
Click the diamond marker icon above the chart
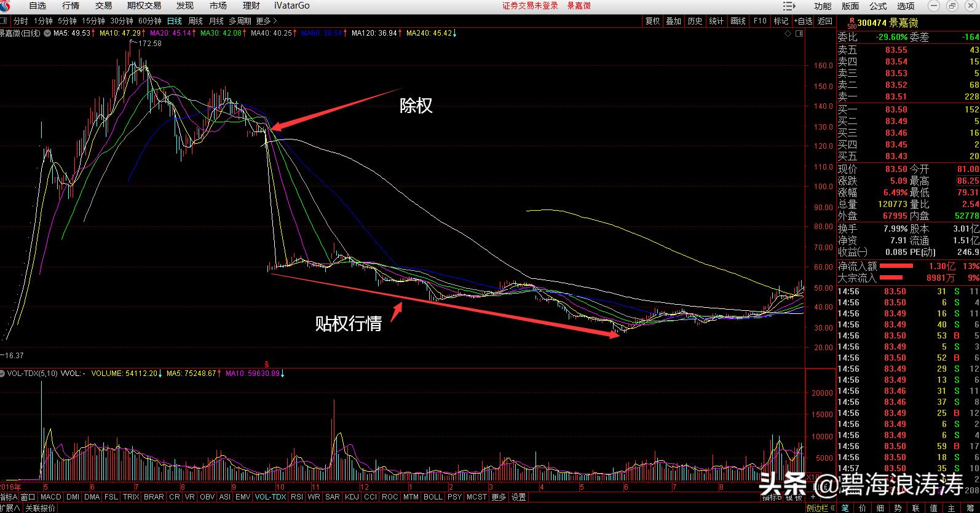[x=789, y=34]
